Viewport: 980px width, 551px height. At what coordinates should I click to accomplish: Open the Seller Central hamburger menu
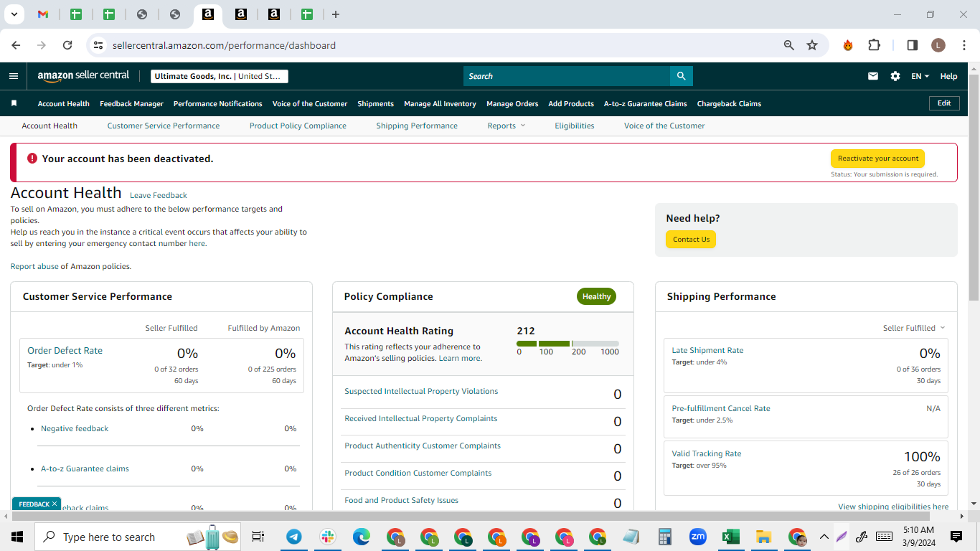[x=14, y=76]
